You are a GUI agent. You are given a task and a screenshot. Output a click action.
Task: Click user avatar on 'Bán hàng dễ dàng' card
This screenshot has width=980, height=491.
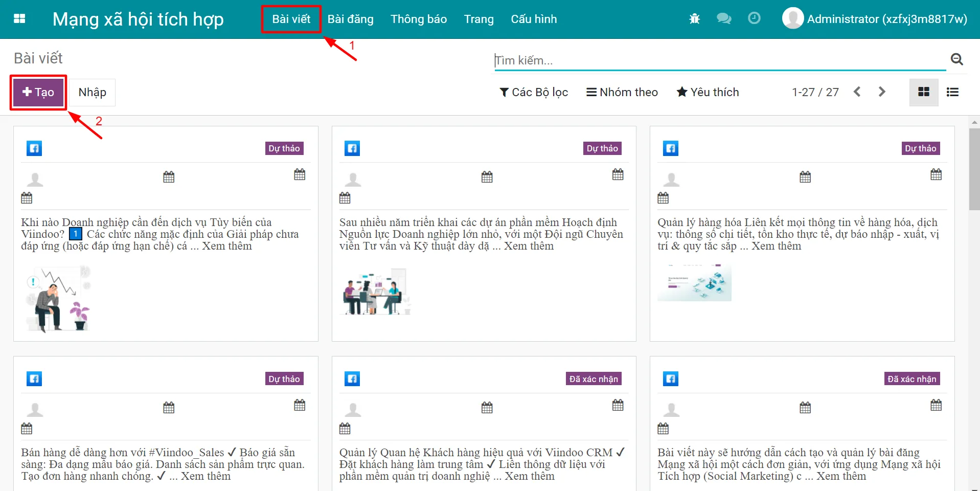pos(35,410)
